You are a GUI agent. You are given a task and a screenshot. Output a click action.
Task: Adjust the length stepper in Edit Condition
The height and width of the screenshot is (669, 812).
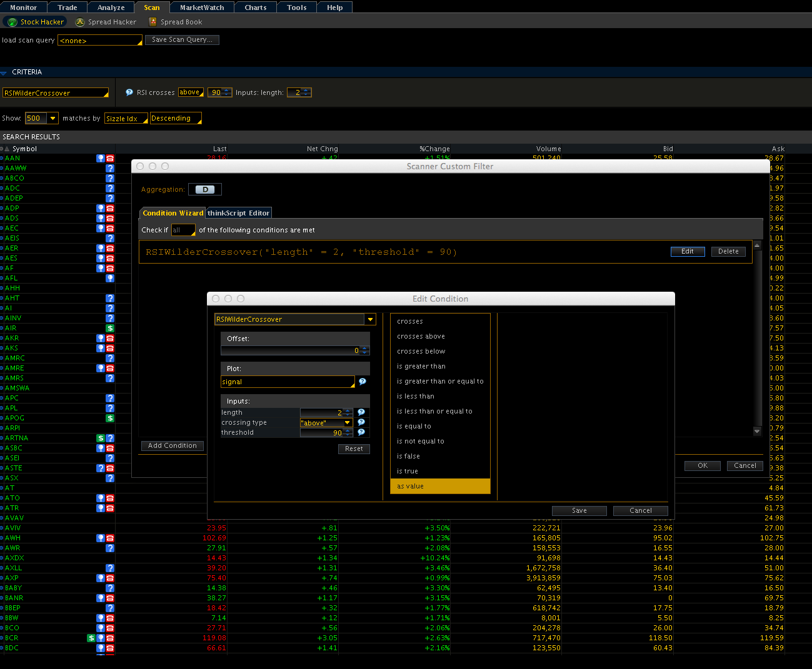click(x=348, y=412)
